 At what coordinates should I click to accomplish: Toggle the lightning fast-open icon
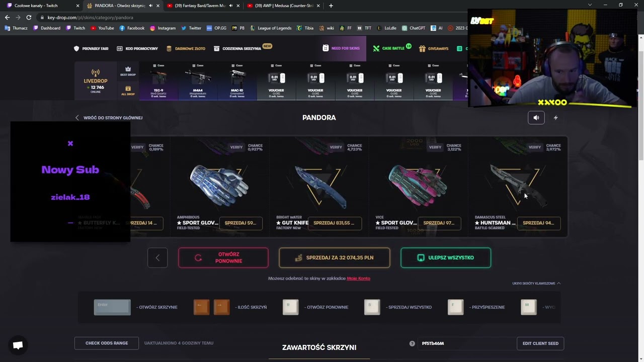tap(555, 118)
